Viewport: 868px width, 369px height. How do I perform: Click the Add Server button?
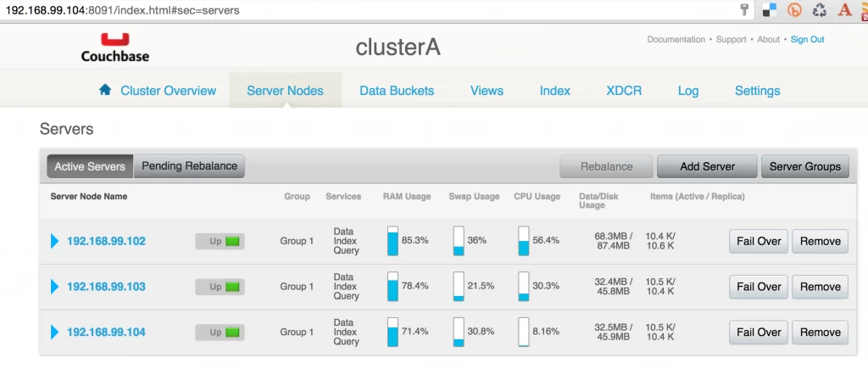708,166
